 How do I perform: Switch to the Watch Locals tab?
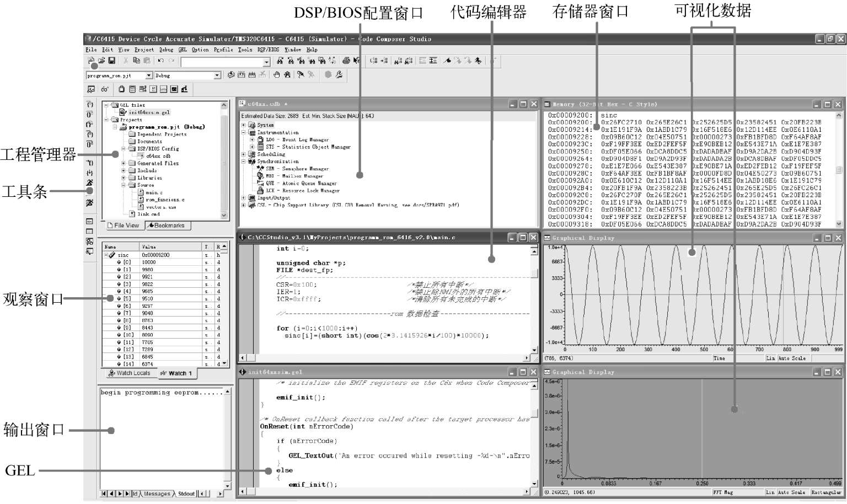click(x=130, y=373)
